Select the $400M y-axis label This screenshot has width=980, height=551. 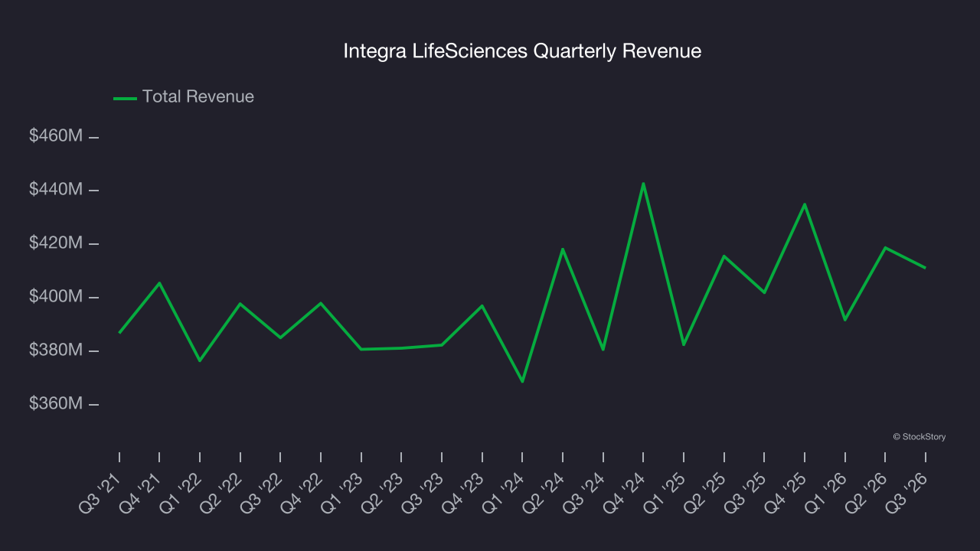56,296
